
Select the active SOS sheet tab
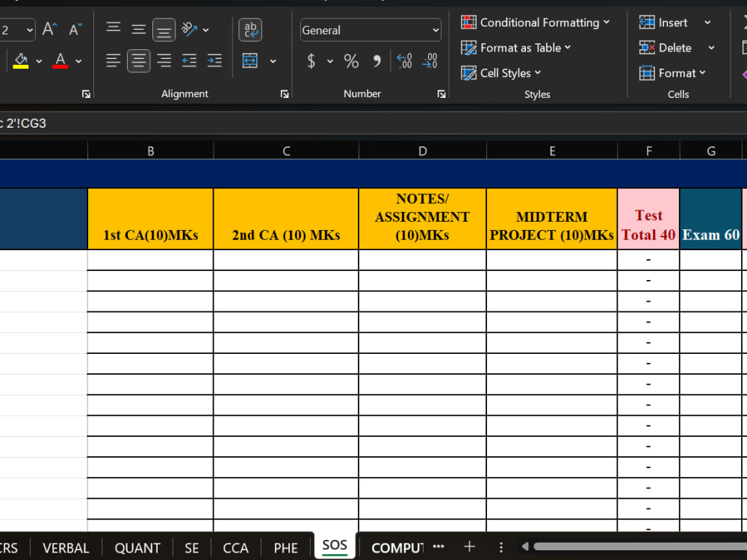coord(335,546)
